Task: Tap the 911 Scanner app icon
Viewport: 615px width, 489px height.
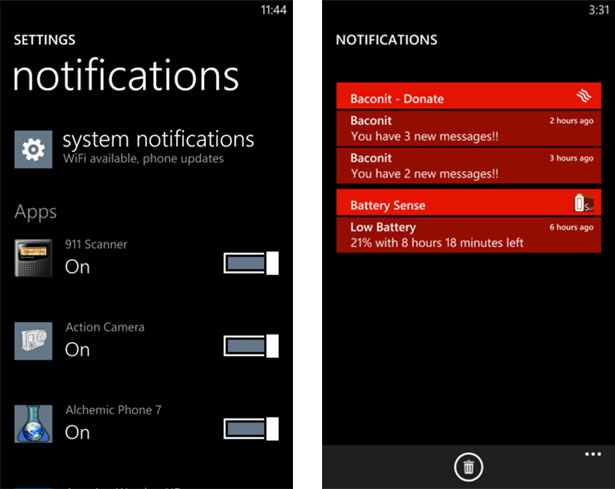Action: point(33,258)
